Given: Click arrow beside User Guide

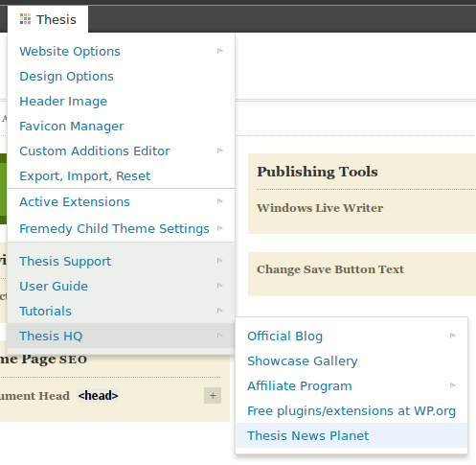Looking at the screenshot, I should point(220,286).
